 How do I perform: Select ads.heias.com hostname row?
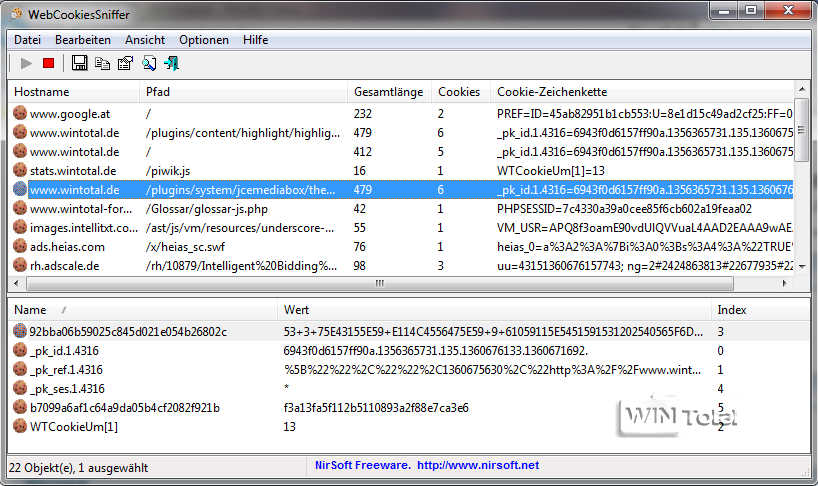click(67, 247)
